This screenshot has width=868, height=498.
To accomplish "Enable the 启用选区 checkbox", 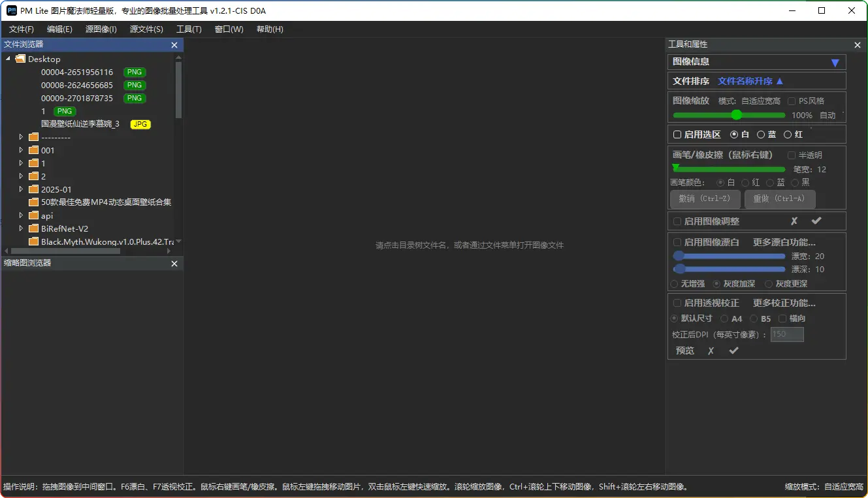I will 677,134.
